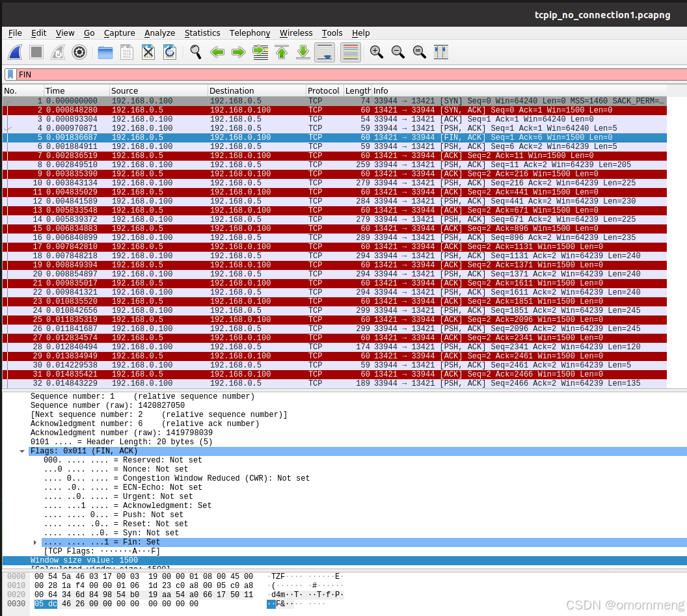Open the Statistics menu
Screen dimensions: 687x616
202,33
